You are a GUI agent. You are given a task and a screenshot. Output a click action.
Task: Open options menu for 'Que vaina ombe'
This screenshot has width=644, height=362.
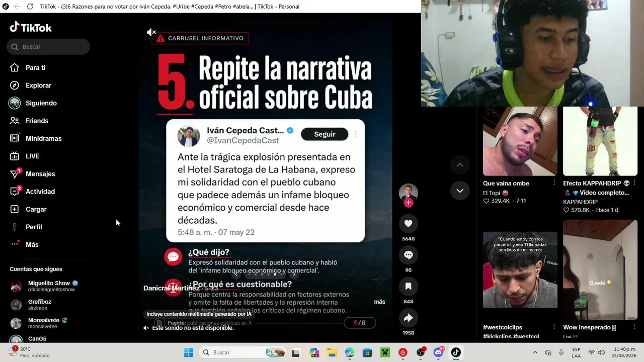554,183
